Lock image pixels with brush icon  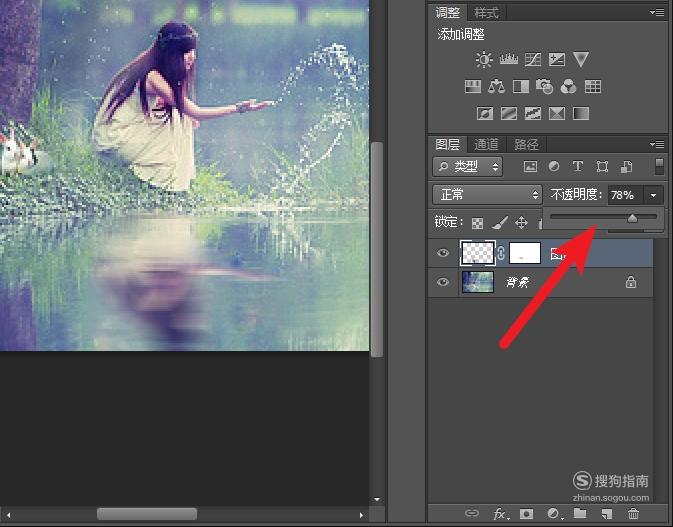tap(500, 223)
